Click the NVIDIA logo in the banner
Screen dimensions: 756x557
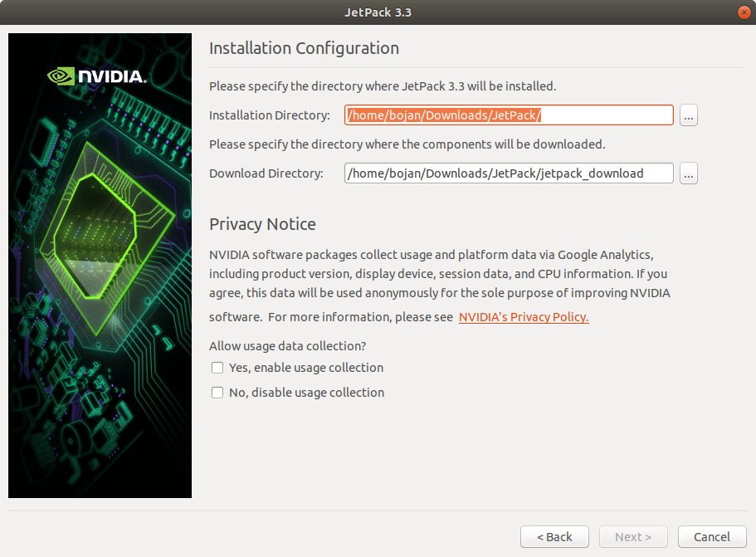click(96, 76)
